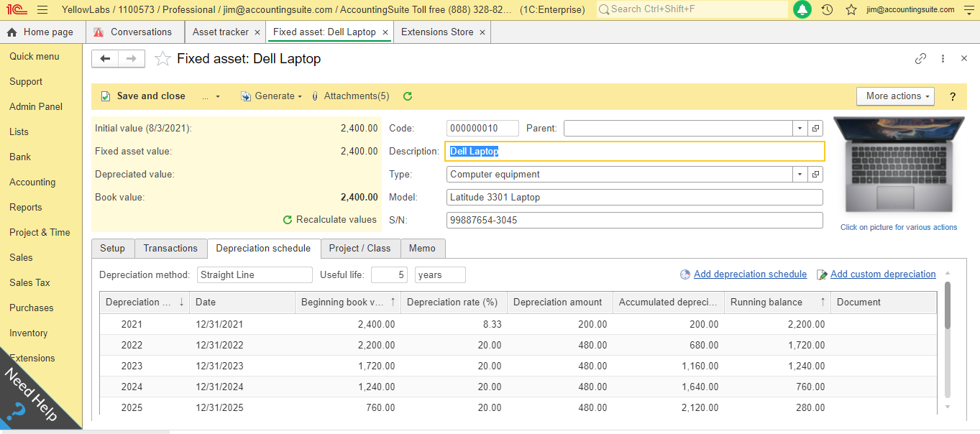Close the Extensions Store tab
The height and width of the screenshot is (434, 980).
(x=482, y=32)
